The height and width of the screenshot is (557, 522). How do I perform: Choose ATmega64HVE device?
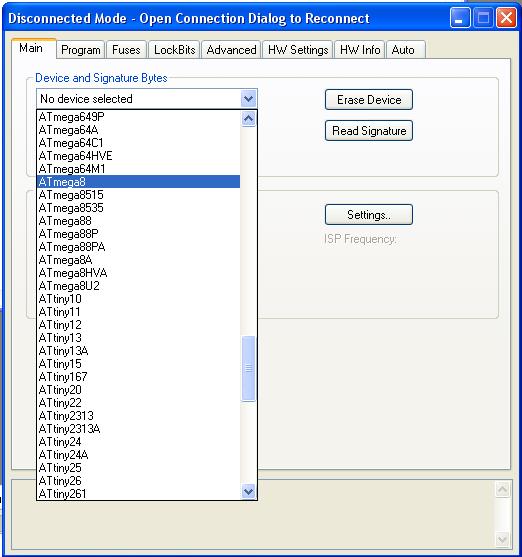(139, 156)
